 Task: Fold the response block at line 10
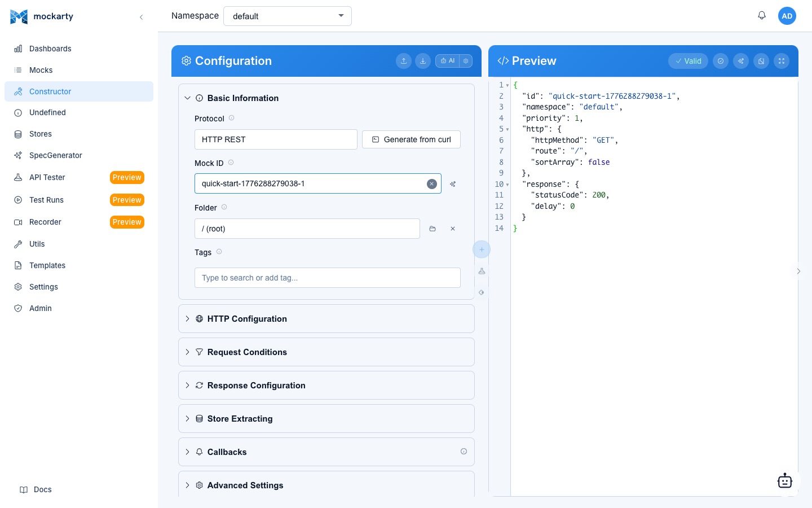[507, 185]
